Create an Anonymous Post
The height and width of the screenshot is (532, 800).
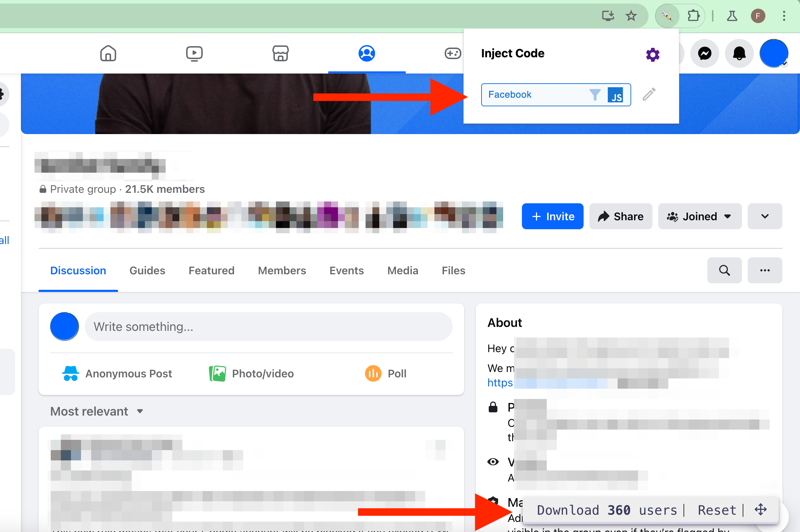click(x=117, y=374)
